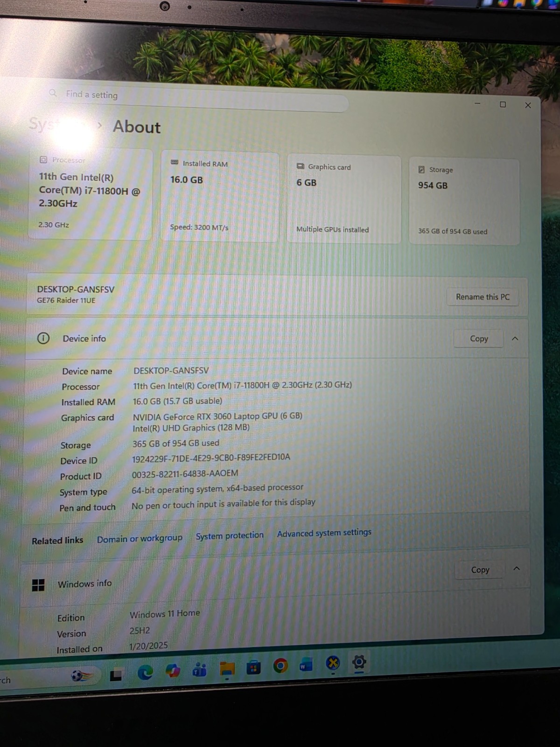
Task: Click the Settings gear taskbar icon
Action: tap(359, 662)
